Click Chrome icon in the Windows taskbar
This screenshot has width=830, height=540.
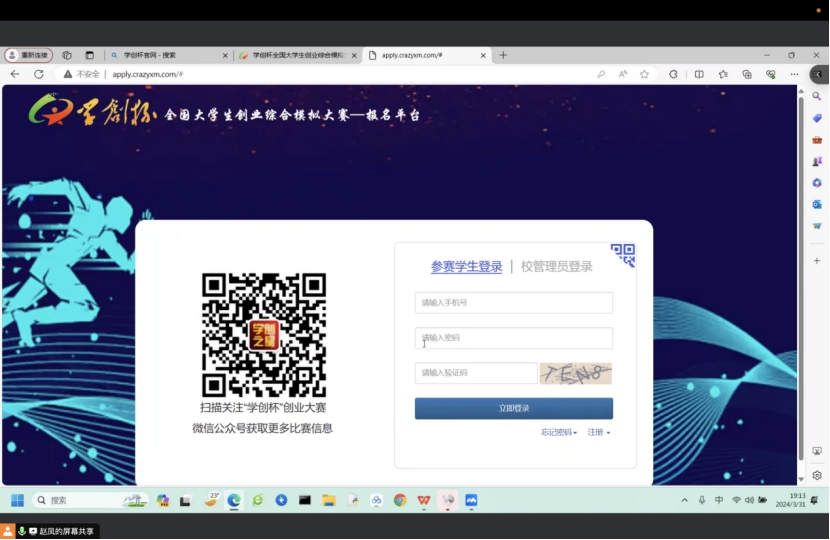(400, 500)
